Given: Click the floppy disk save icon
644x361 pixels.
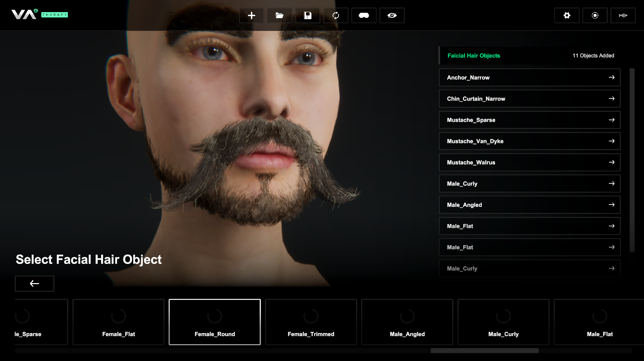Looking at the screenshot, I should click(307, 15).
